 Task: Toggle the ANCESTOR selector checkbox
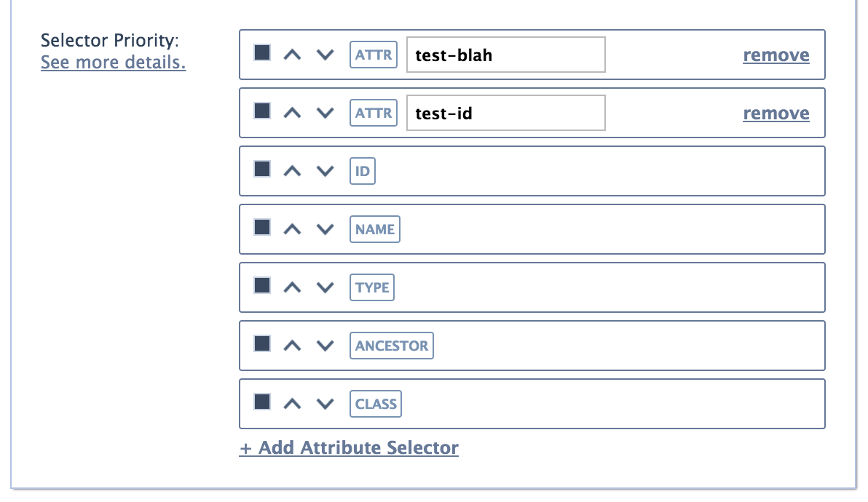click(262, 343)
